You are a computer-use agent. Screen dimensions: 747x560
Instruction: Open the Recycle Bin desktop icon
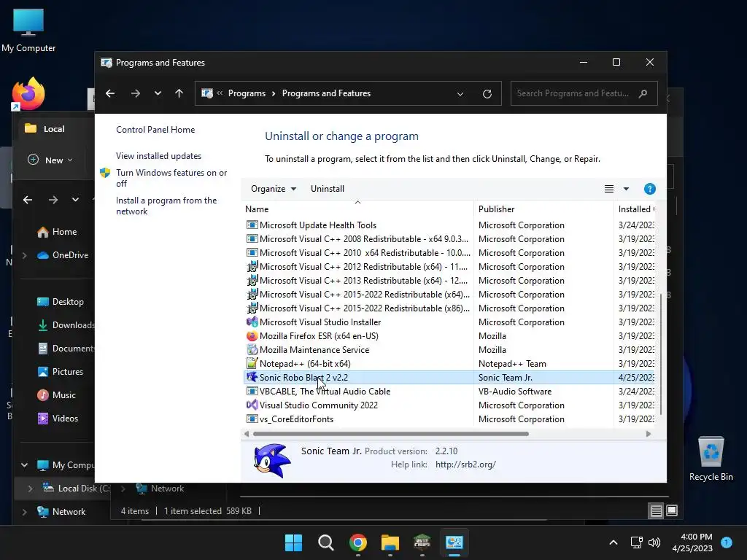point(711,459)
